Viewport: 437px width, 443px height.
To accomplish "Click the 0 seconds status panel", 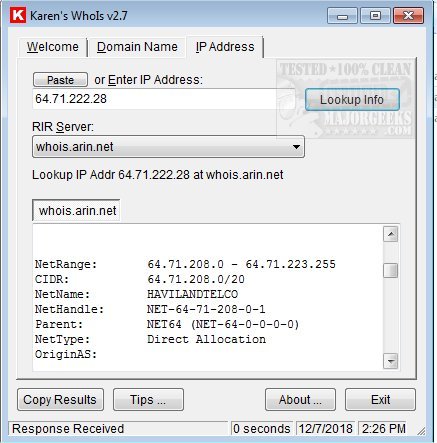I will point(261,429).
